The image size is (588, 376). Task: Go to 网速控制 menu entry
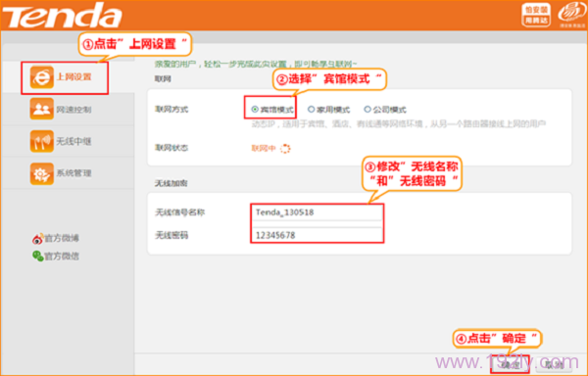(73, 110)
